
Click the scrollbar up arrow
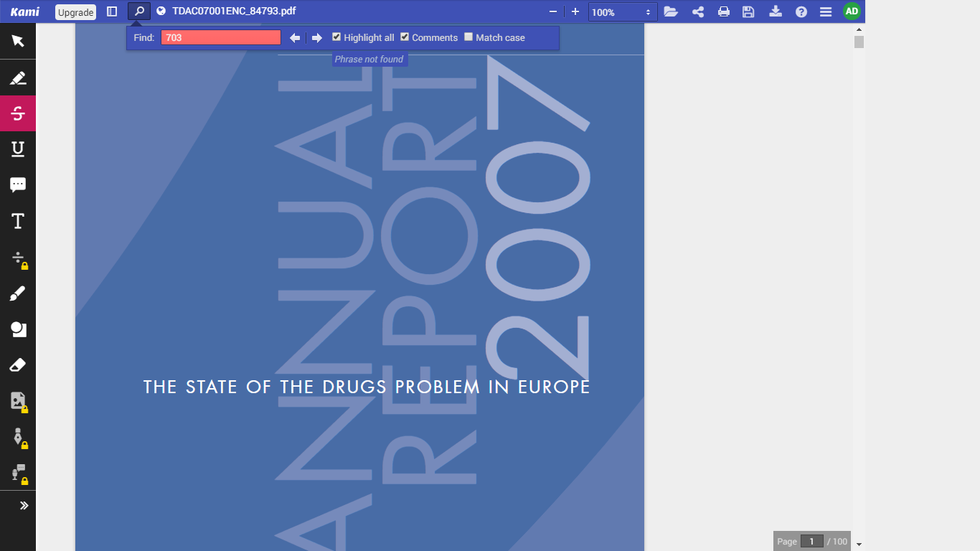859,29
